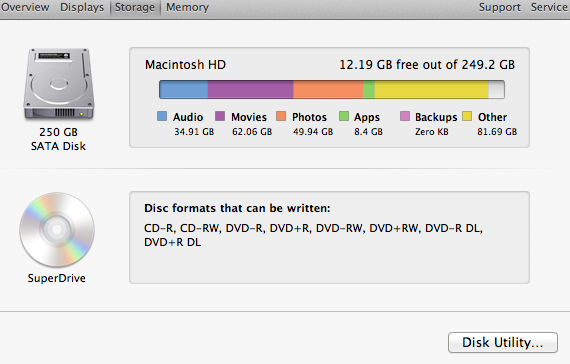Select the Storage tab
The width and height of the screenshot is (570, 364).
click(x=135, y=7)
